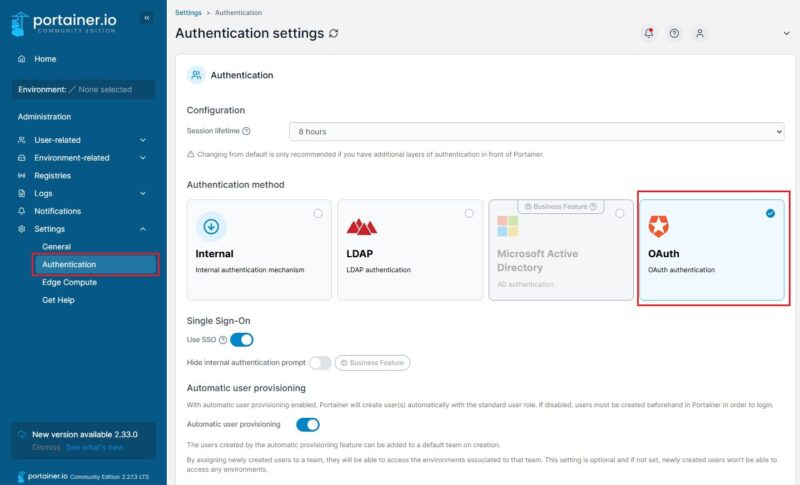Click the OAuth orange shield icon
Viewport: 800px width, 485px height.
[658, 226]
